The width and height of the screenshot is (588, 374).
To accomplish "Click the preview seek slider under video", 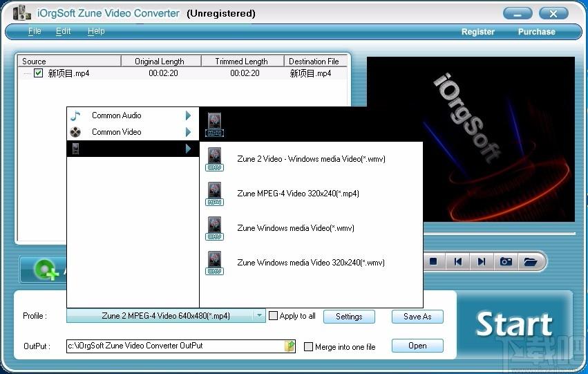I will (499, 234).
